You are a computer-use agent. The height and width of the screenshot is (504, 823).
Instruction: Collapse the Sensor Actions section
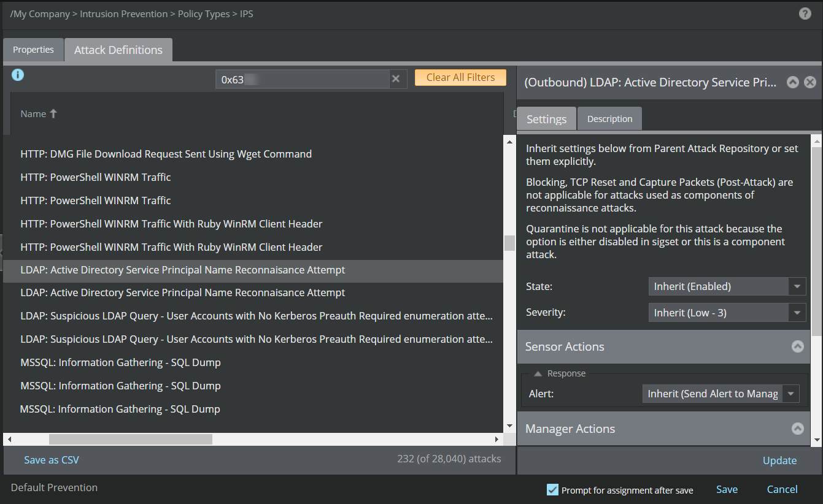pos(797,346)
